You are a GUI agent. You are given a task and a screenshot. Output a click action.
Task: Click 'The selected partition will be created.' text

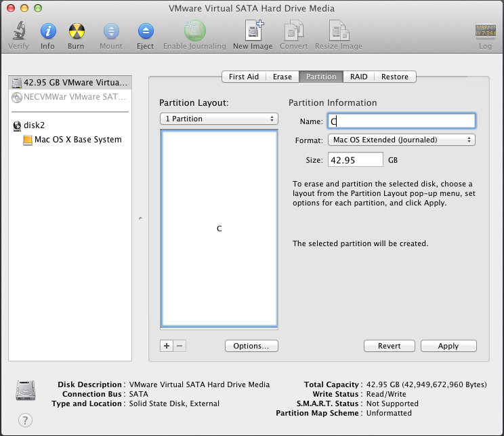(360, 243)
